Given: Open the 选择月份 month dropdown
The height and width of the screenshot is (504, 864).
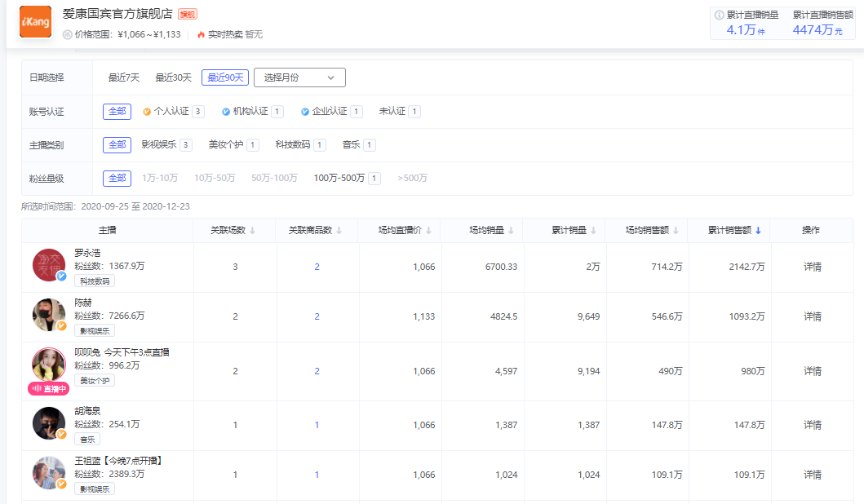Looking at the screenshot, I should (x=299, y=77).
